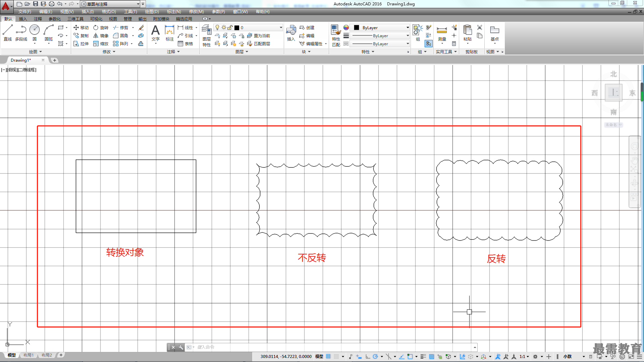Toggle object snap in status bar
Screen dimensions: 644x362
click(x=410, y=357)
